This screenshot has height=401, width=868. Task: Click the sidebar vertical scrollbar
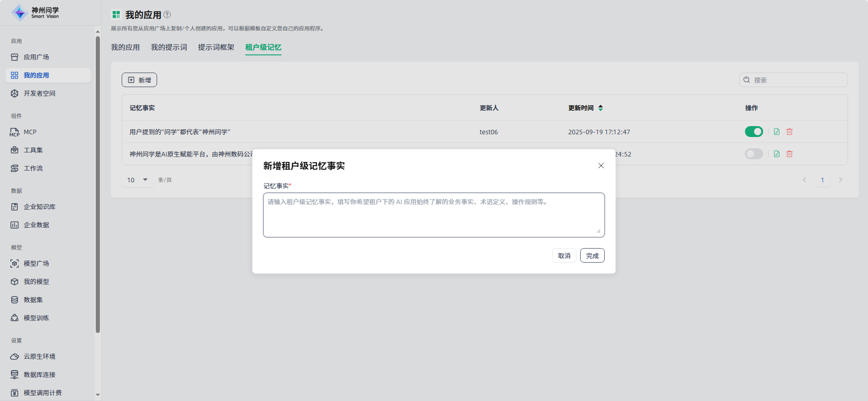pos(98,181)
